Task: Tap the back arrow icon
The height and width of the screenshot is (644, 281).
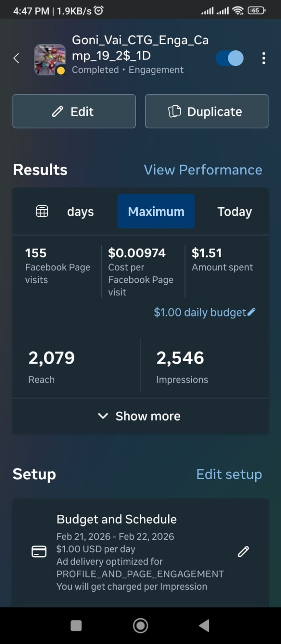Action: pos(16,58)
